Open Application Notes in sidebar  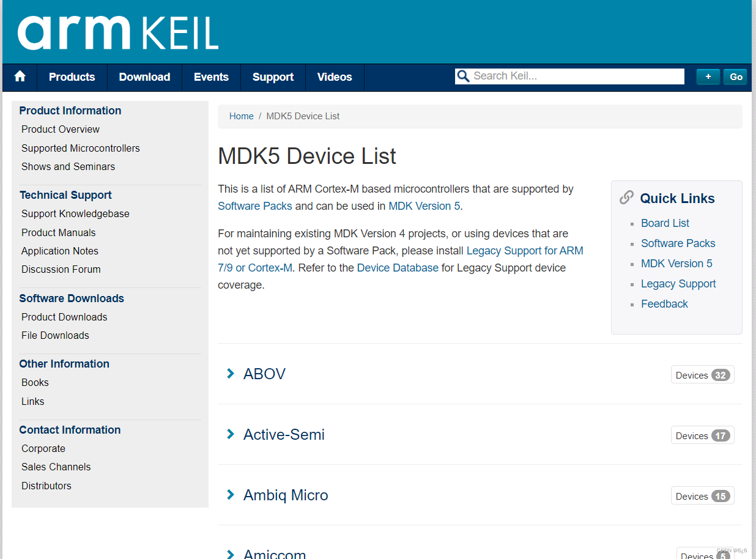pos(60,251)
